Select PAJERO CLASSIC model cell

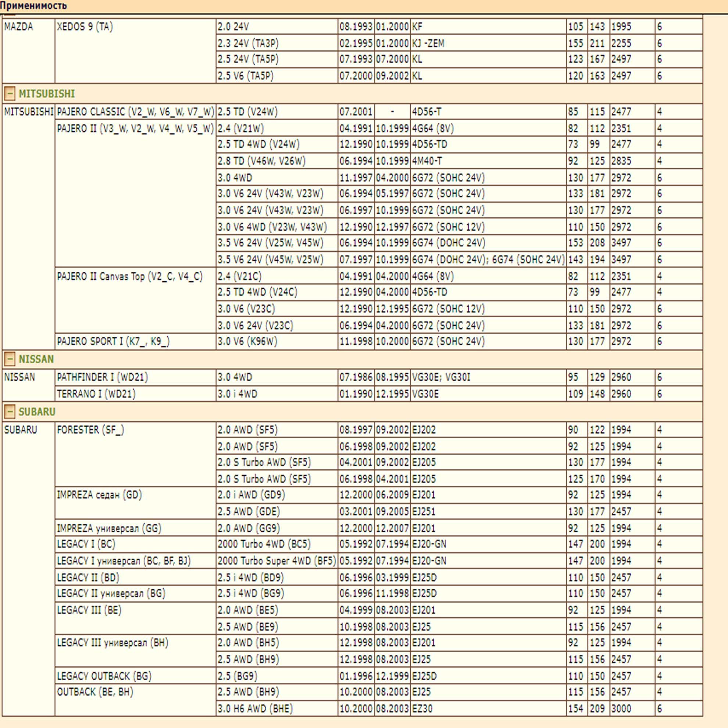tap(135, 112)
